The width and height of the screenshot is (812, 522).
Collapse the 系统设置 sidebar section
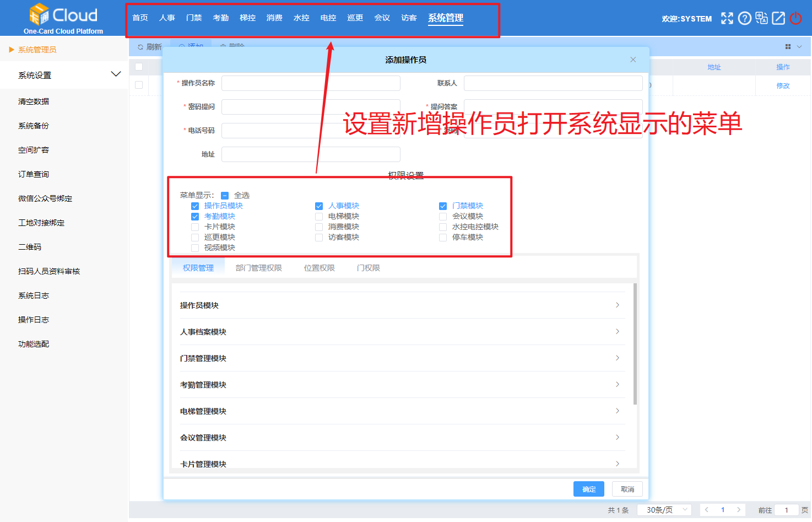(116, 74)
